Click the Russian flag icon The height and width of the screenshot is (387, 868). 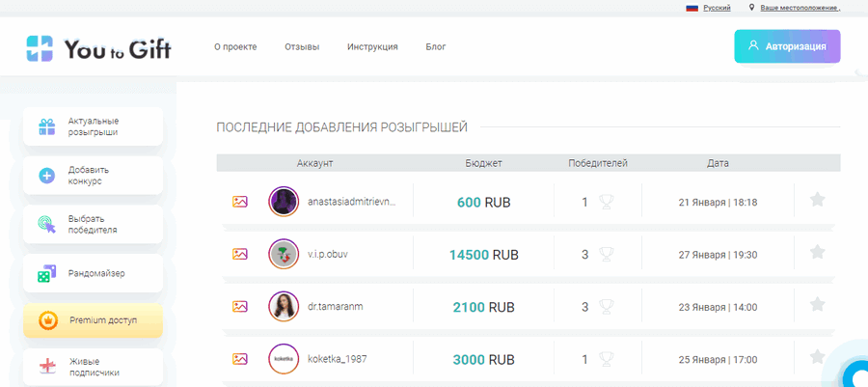(692, 8)
